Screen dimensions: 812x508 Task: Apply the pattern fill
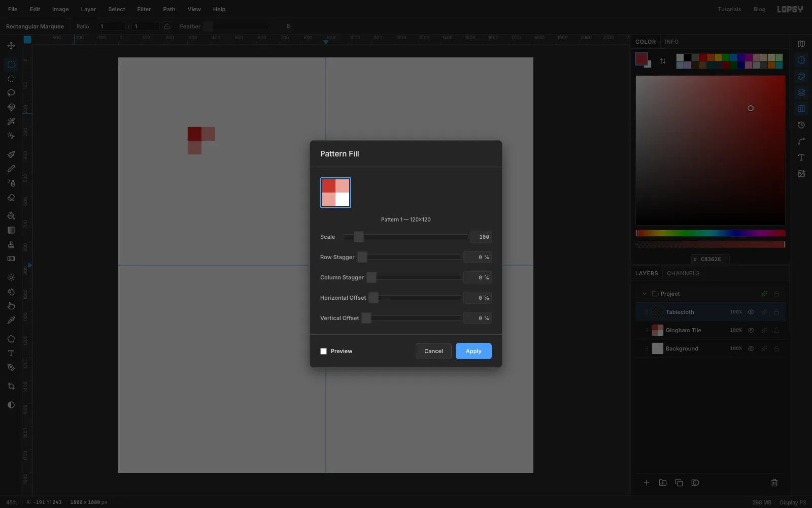473,351
